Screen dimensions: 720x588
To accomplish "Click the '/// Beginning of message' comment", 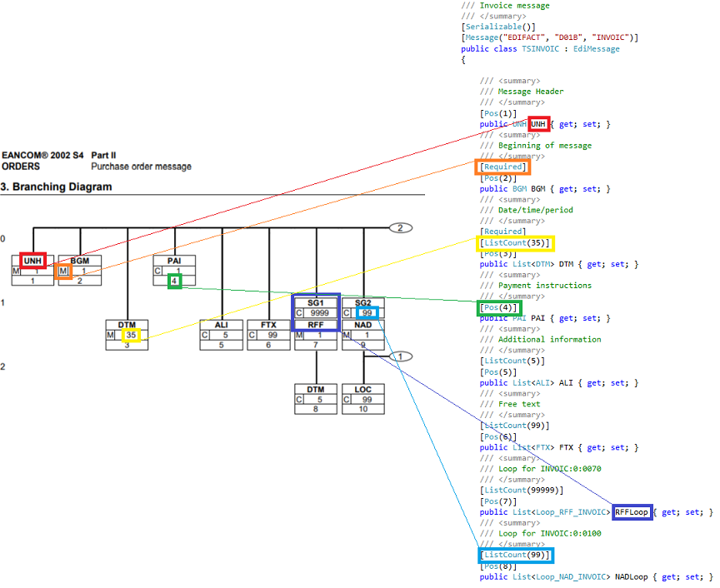I will 536,146.
